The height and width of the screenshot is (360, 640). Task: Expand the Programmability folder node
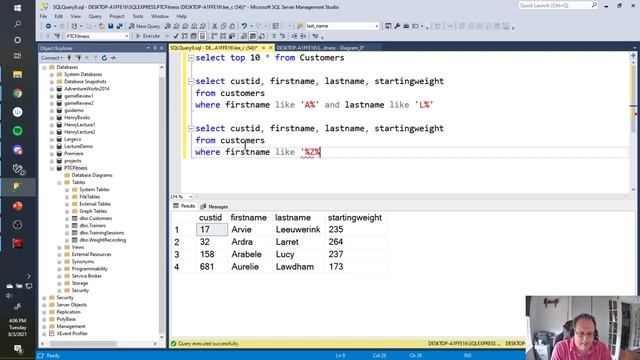point(60,269)
